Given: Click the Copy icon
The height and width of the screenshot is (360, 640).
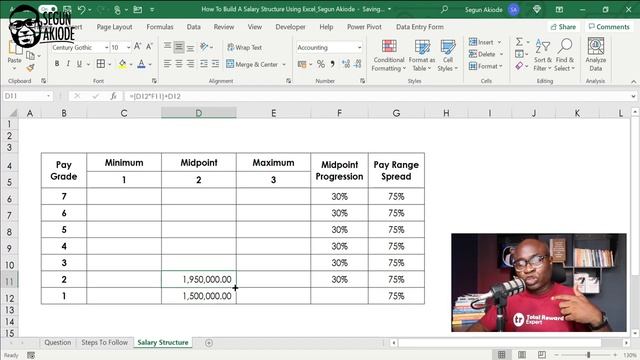Looking at the screenshot, I should pos(30,56).
